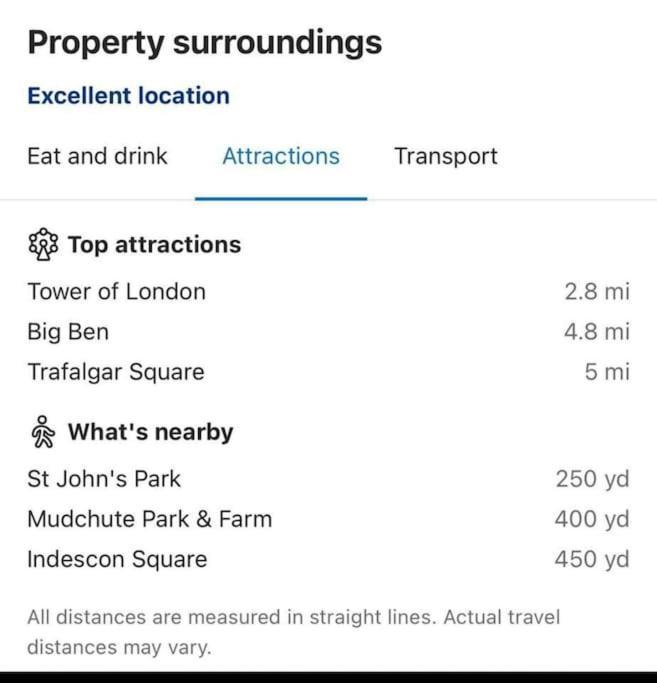Click the 4.8 mi Big Ben distance
657x683 pixels.
pos(597,332)
